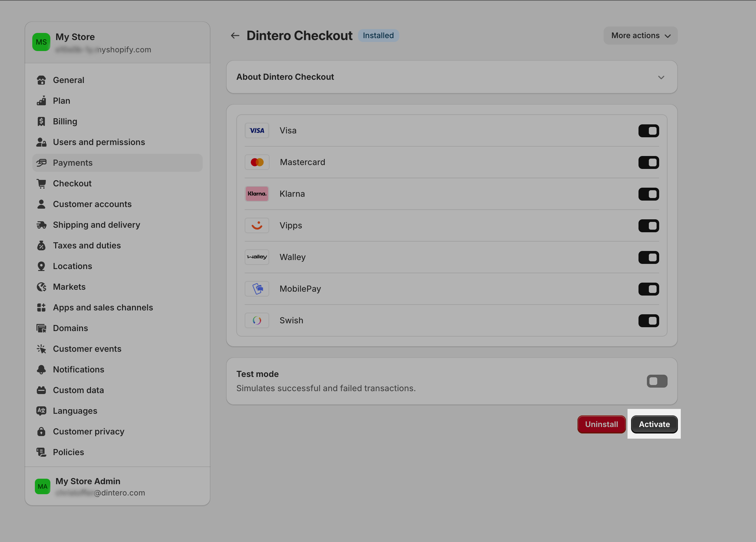This screenshot has width=756, height=542.
Task: Click the Swish logo
Action: pyautogui.click(x=257, y=320)
